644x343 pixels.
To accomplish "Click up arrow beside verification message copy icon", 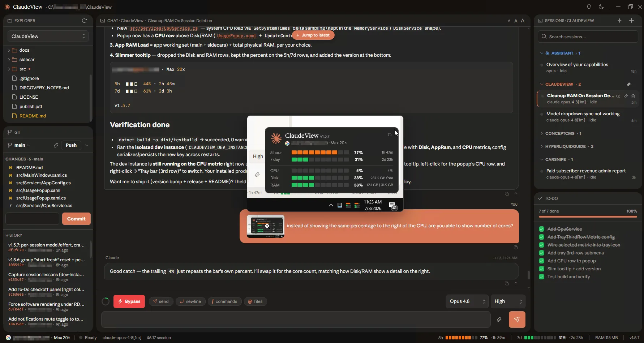I will 516,194.
